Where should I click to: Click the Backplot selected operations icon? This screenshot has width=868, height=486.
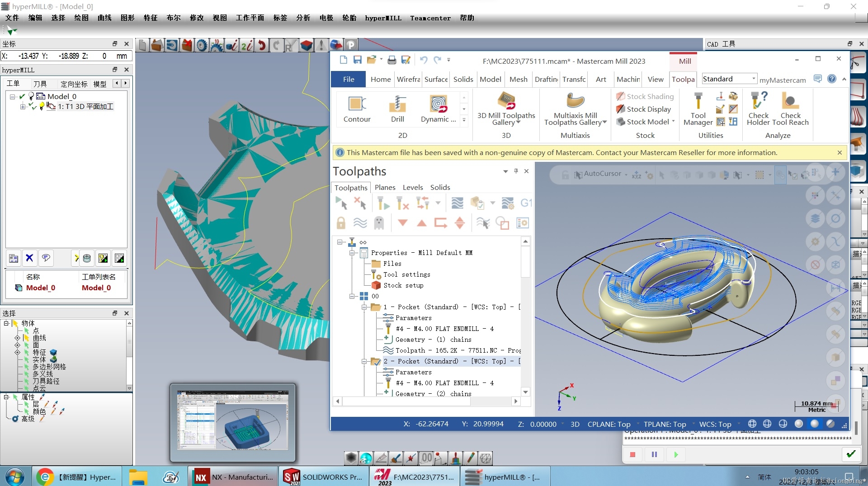(x=458, y=203)
